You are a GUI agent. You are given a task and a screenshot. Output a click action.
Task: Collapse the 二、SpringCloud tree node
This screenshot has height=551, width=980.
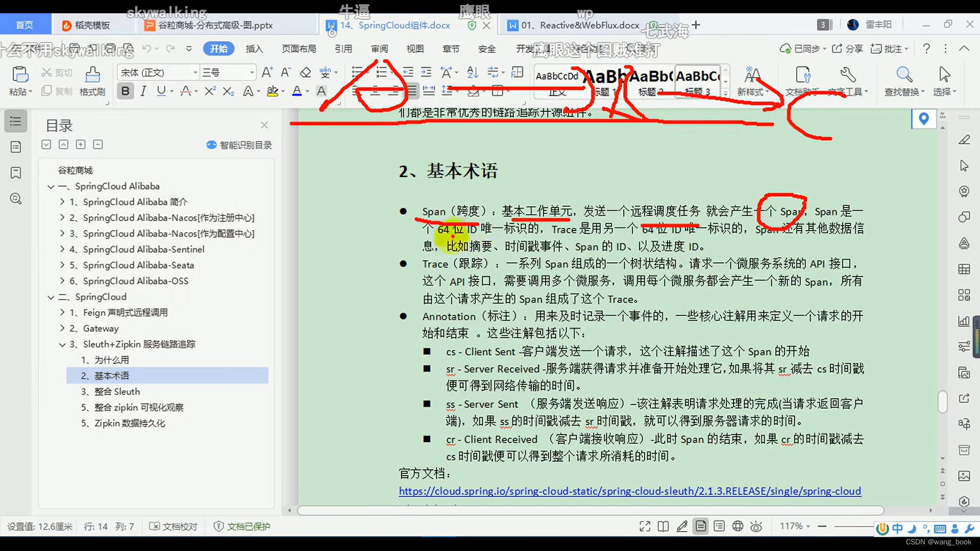pos(51,297)
